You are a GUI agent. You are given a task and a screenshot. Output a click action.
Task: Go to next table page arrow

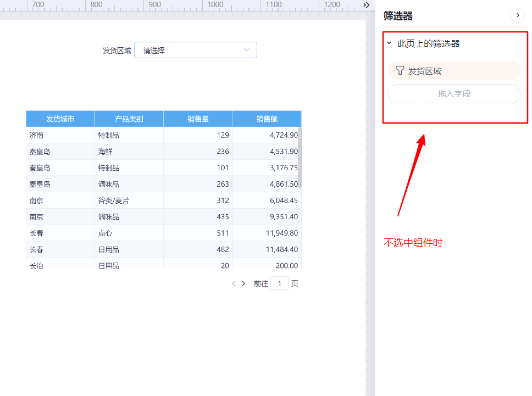[243, 283]
